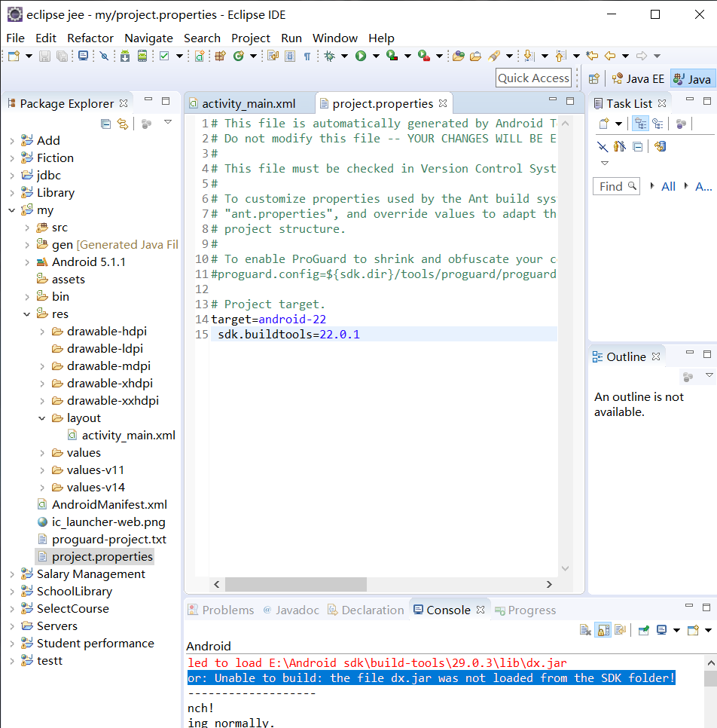Expand the src folder

pyautogui.click(x=27, y=228)
